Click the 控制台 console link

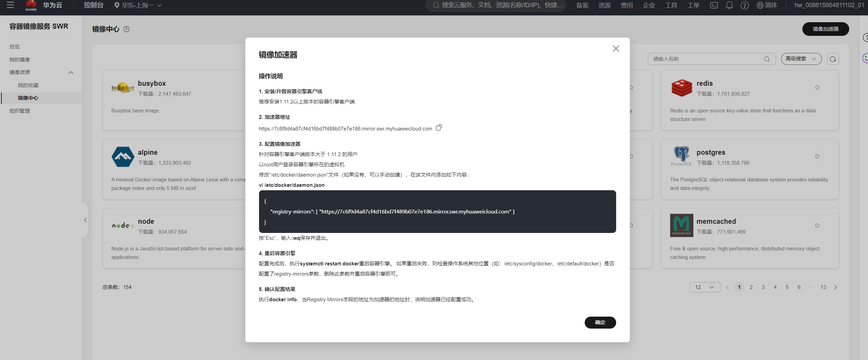pos(94,5)
